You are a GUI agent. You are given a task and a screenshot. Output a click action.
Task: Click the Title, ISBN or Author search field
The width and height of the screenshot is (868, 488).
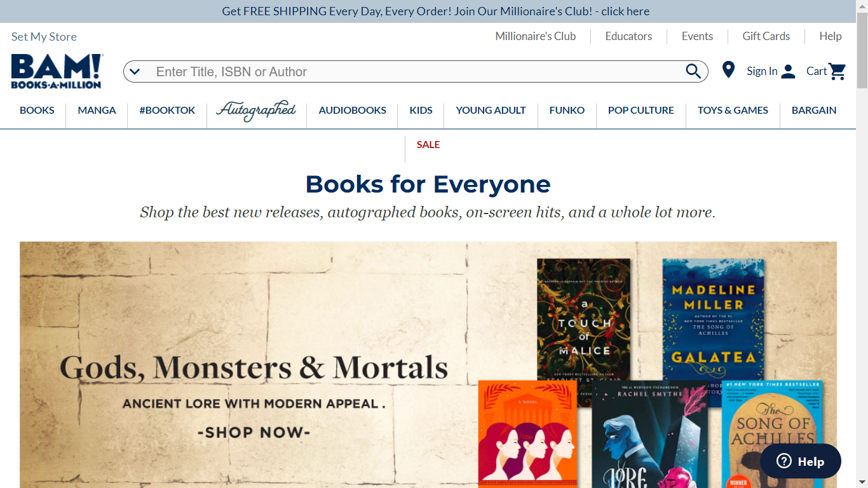416,72
